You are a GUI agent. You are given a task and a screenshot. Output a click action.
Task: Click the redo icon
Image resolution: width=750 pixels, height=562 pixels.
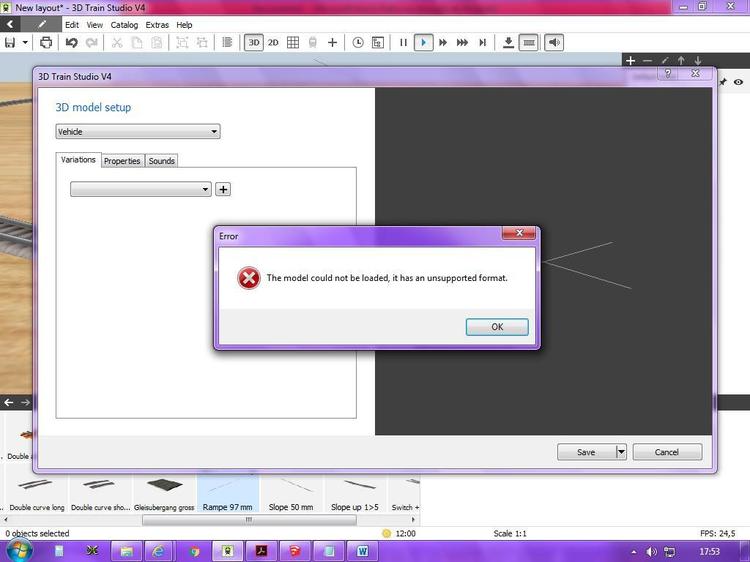click(91, 43)
